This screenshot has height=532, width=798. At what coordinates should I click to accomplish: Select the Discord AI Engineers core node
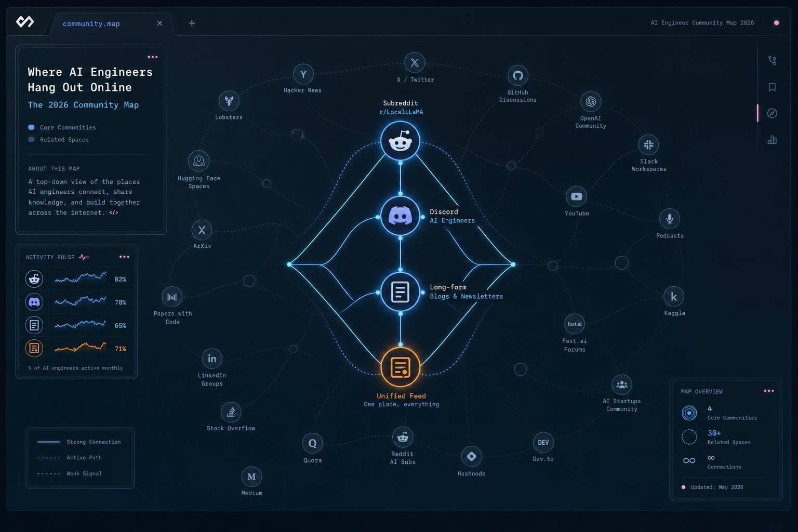tap(400, 216)
